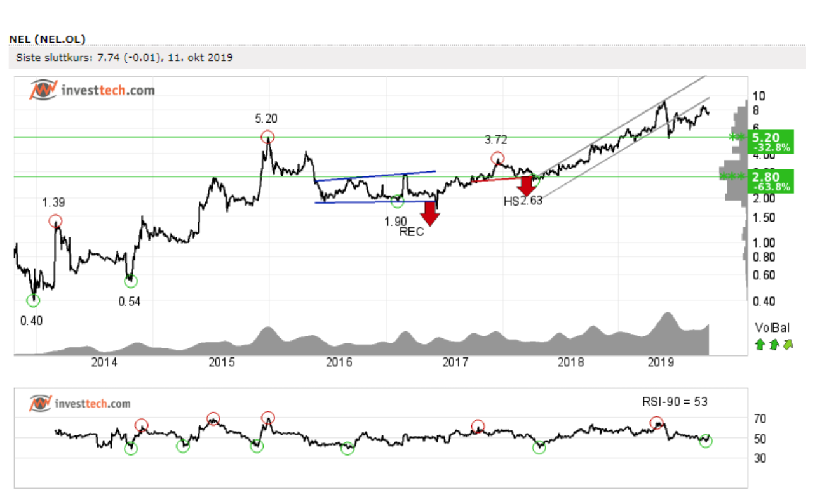Click the red HS sell arrow
This screenshot has height=504, width=815.
tap(526, 185)
